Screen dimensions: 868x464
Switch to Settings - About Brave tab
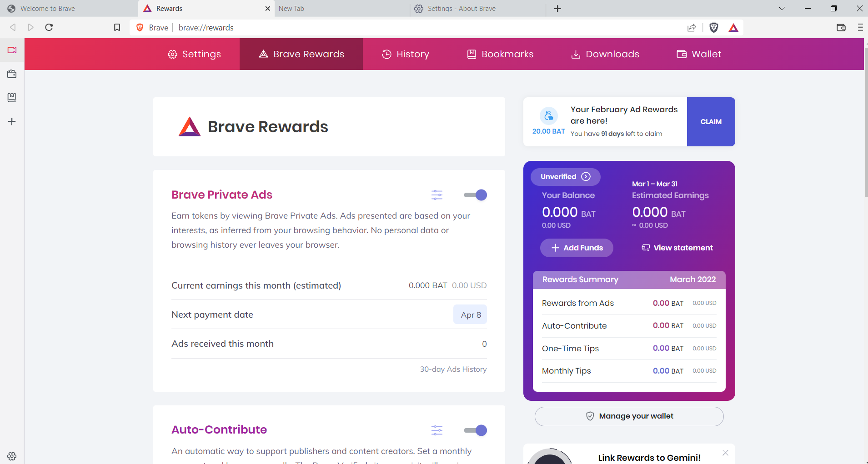coord(478,9)
